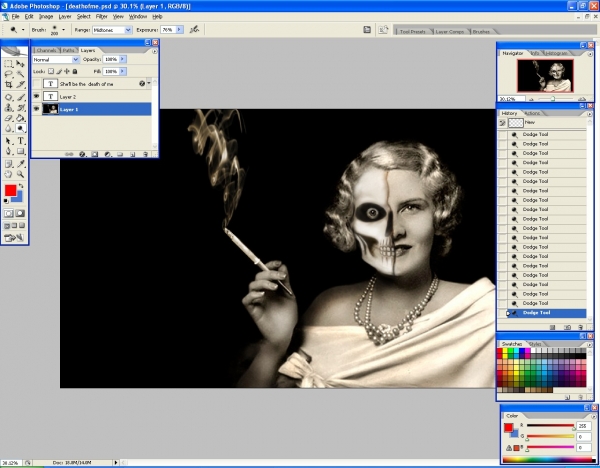Open the Filter menu

pos(101,16)
